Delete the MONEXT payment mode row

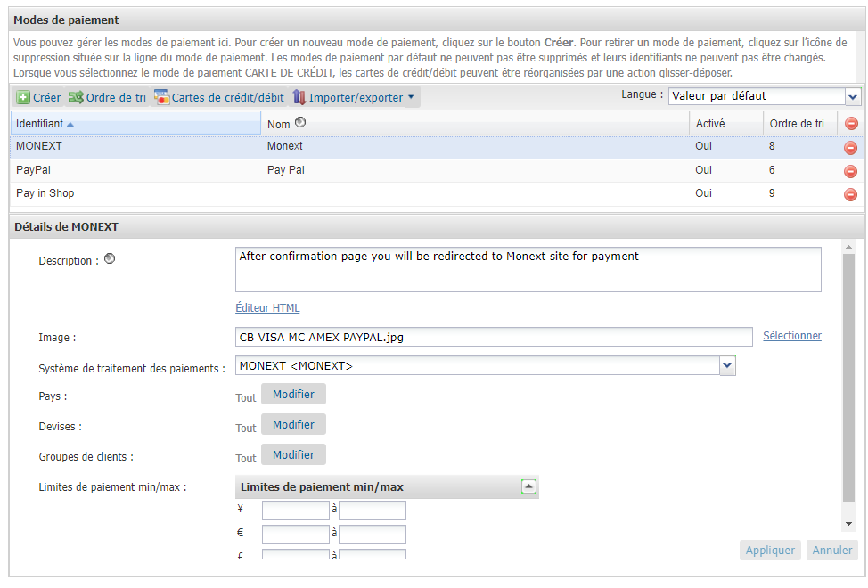(850, 147)
